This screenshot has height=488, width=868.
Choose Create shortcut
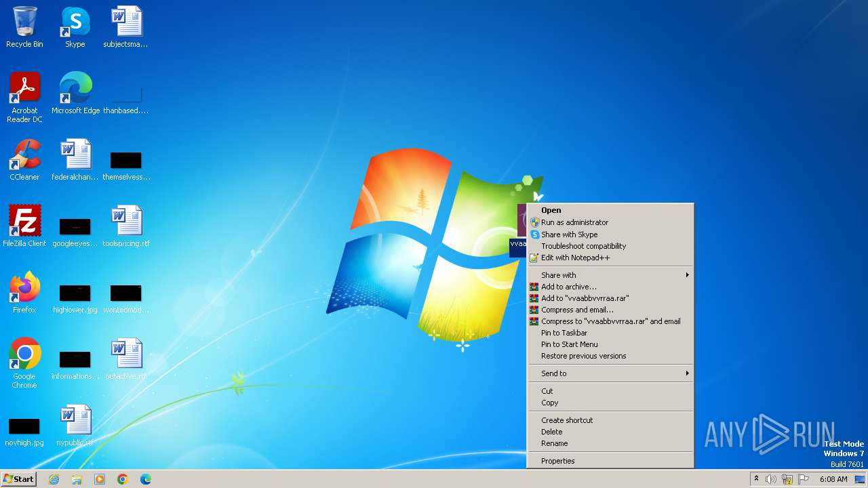point(610,420)
